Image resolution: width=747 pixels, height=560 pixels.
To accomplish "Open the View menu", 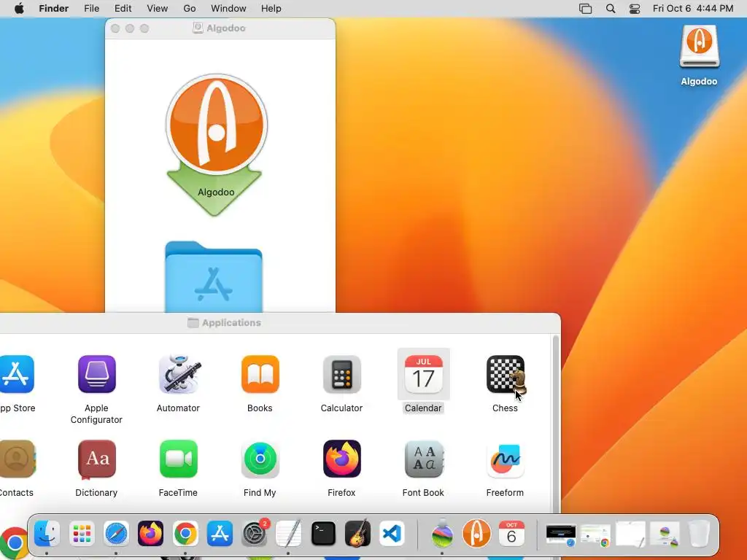I will (158, 9).
